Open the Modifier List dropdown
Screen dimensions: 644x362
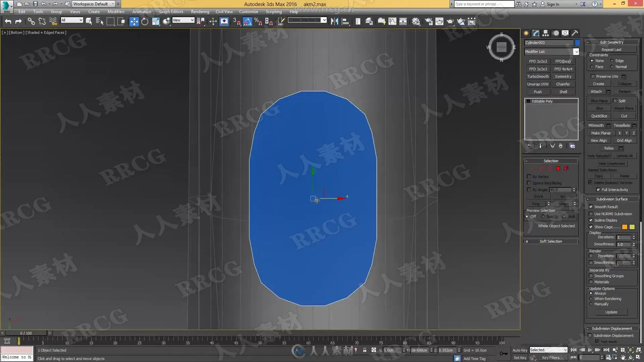click(x=576, y=52)
